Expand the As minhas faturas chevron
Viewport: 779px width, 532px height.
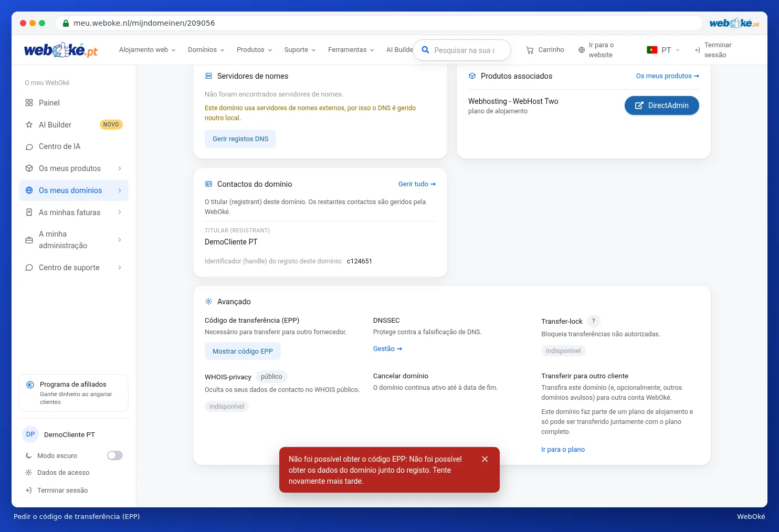pyautogui.click(x=120, y=212)
